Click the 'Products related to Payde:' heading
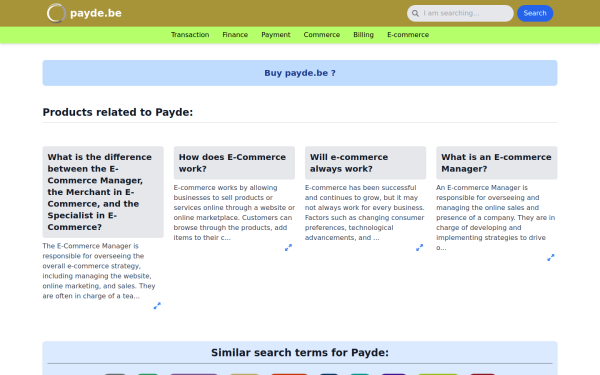 pos(118,112)
